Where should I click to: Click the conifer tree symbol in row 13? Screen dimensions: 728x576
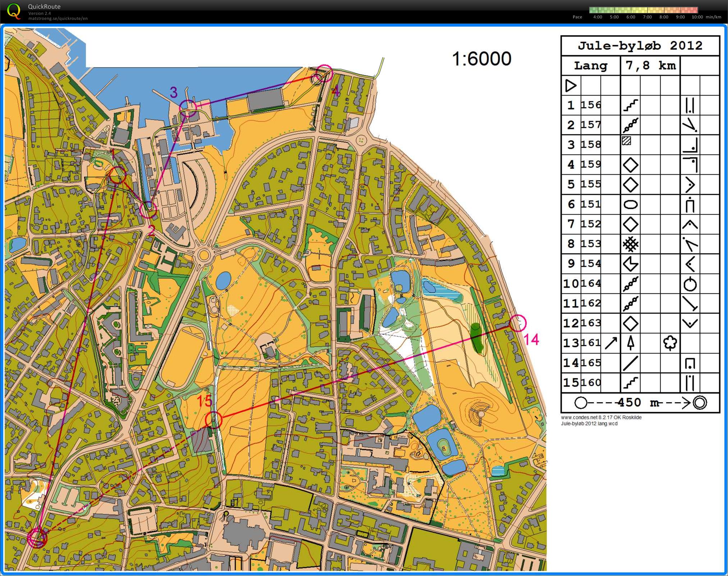[x=631, y=343]
